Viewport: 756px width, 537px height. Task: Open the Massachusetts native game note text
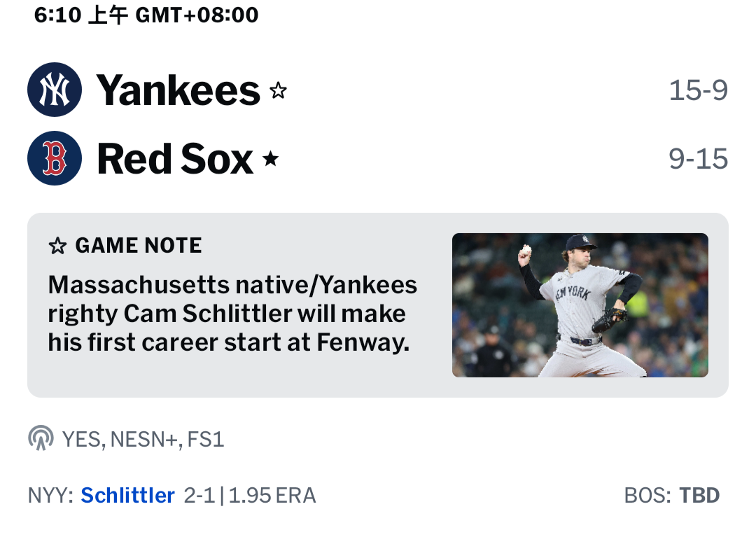click(x=232, y=314)
